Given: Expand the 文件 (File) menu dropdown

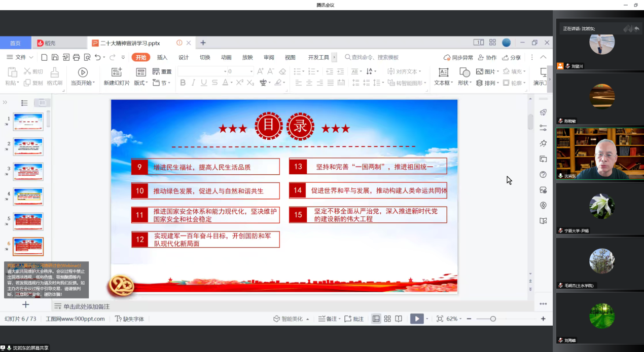Looking at the screenshot, I should 20,57.
